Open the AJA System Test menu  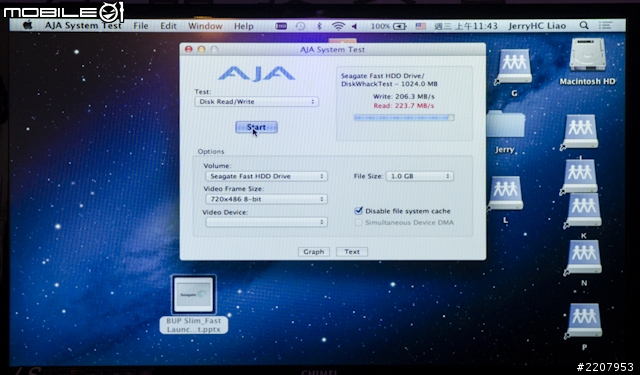83,25
